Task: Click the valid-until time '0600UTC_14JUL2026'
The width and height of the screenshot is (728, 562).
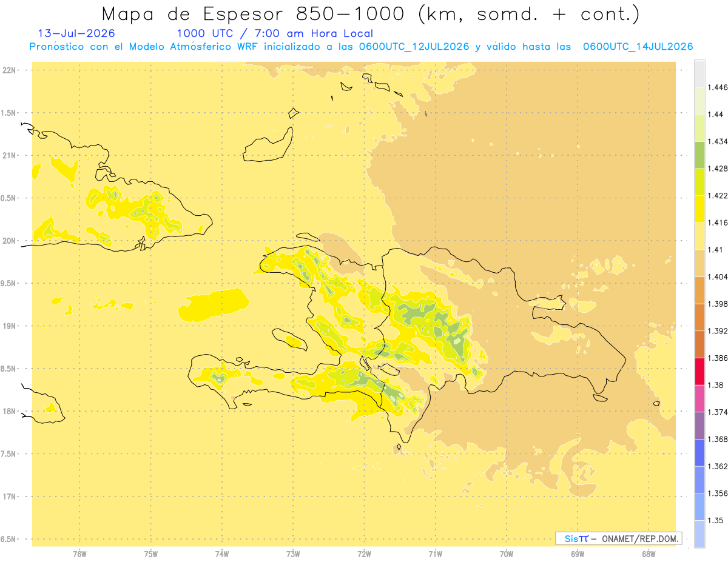Action: click(x=638, y=47)
